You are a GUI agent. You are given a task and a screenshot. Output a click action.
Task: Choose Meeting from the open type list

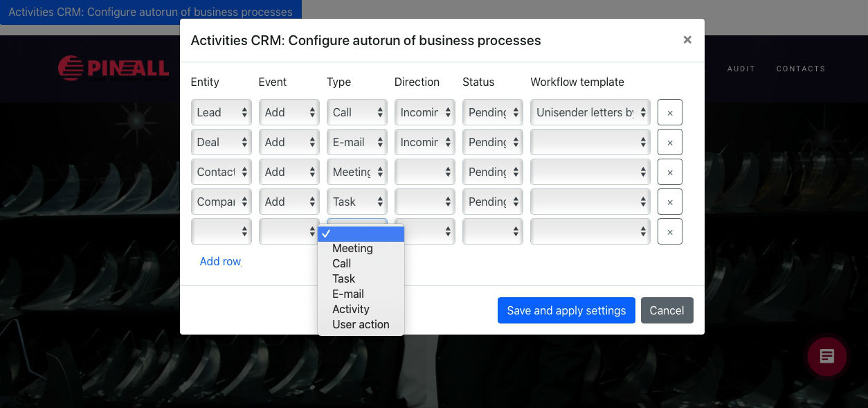click(352, 248)
